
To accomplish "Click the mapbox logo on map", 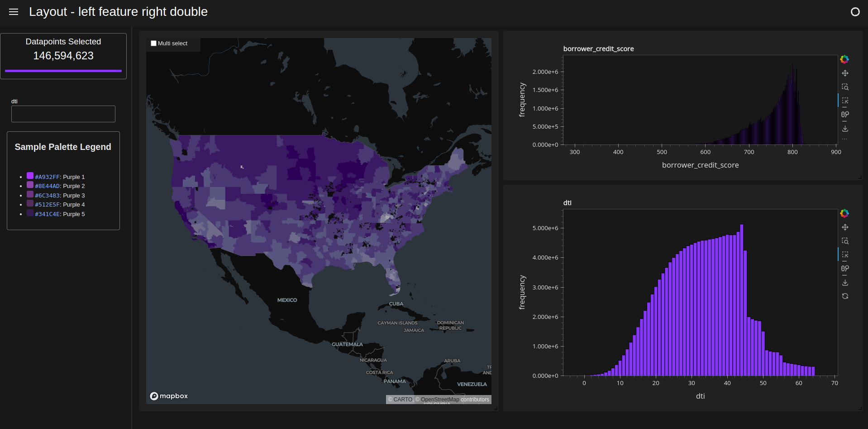I will (x=169, y=396).
